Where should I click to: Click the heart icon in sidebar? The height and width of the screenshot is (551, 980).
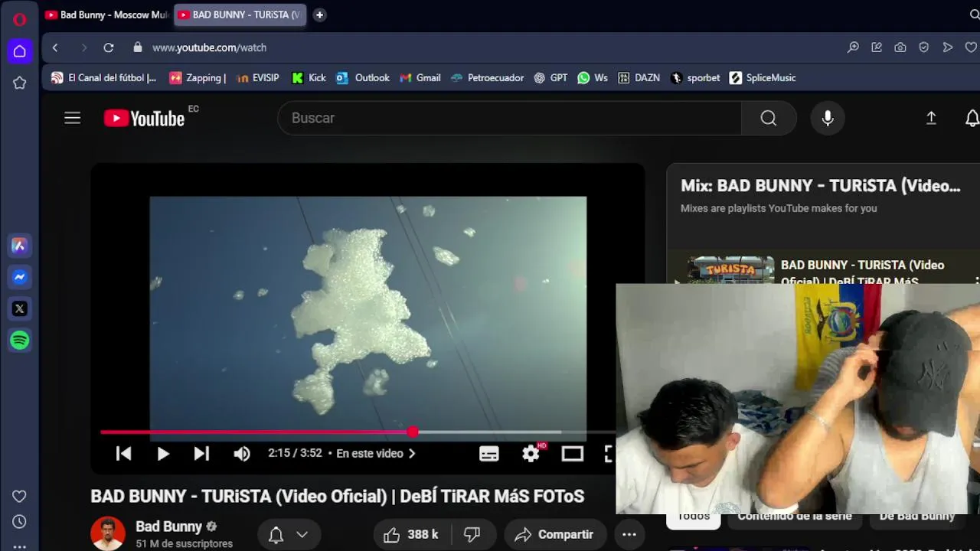pos(20,497)
